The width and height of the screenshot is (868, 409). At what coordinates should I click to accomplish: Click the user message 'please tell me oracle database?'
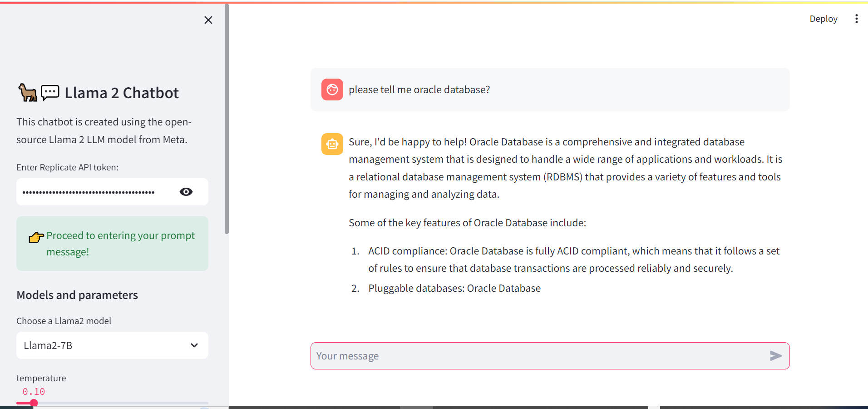[x=419, y=90]
